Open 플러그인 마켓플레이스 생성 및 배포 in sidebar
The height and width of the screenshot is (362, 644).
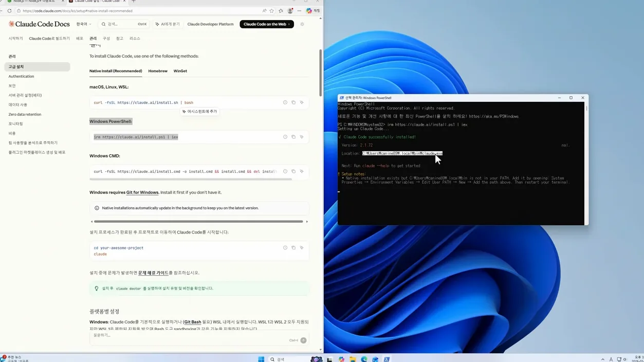[x=37, y=152]
